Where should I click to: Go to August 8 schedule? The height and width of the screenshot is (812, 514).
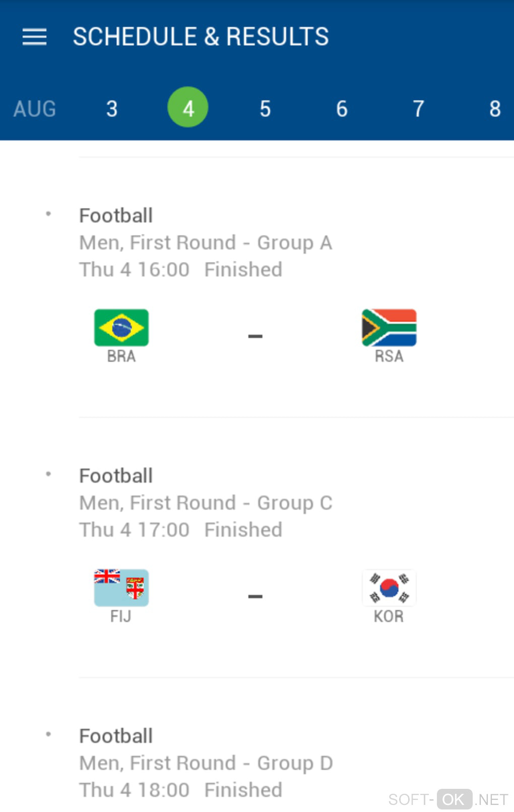pos(495,108)
